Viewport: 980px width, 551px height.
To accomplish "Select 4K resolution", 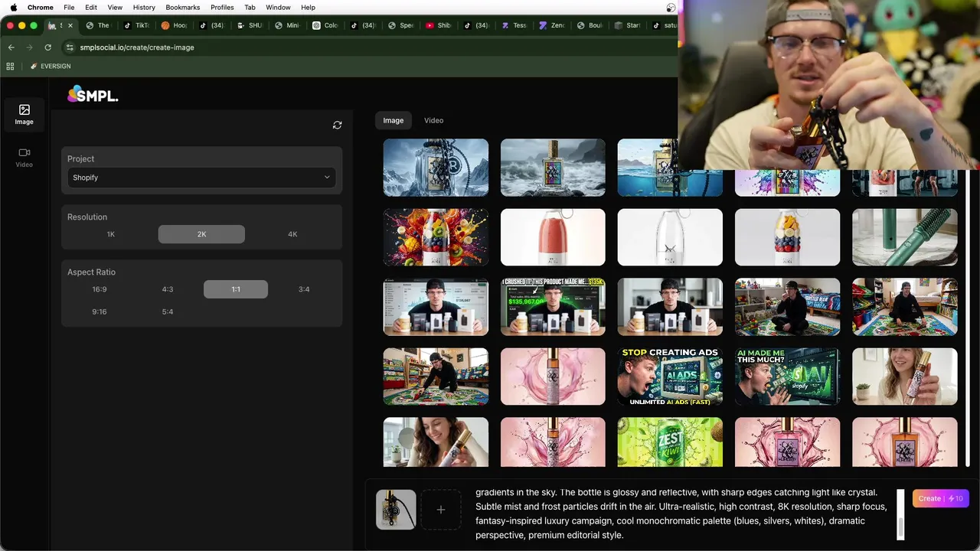I will 292,234.
